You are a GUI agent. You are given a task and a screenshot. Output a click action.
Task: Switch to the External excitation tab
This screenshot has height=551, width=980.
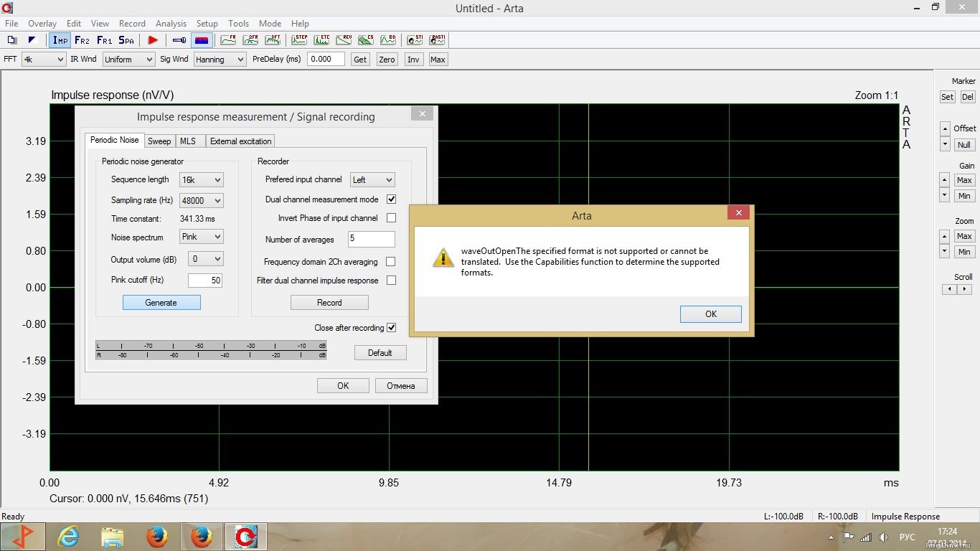(x=241, y=141)
